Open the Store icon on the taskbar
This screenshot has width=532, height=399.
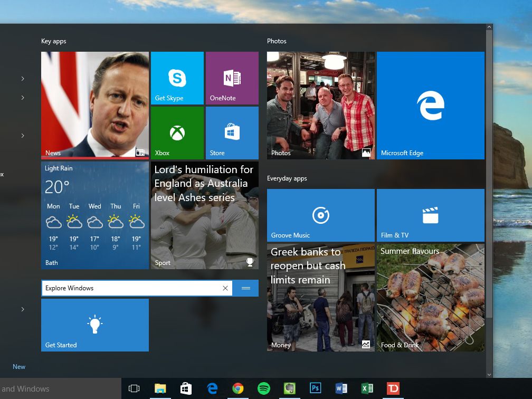point(186,388)
